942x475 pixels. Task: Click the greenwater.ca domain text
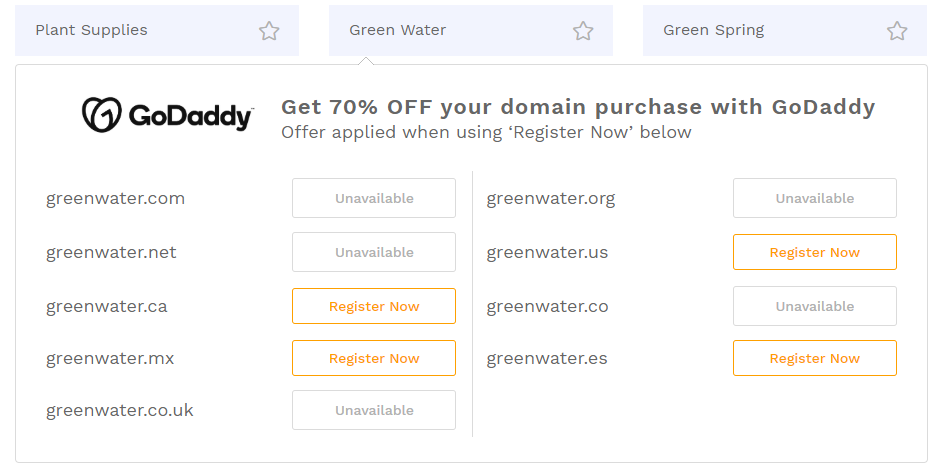(107, 306)
